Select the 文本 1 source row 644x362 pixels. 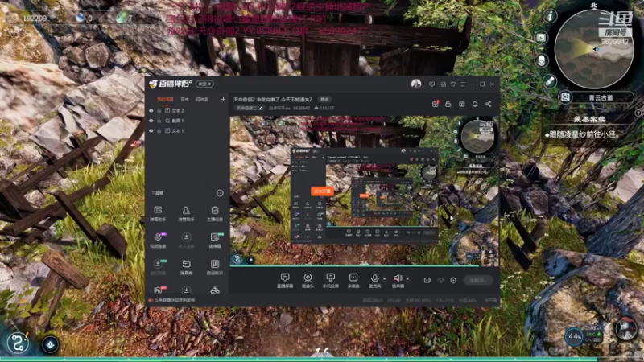tap(186, 130)
